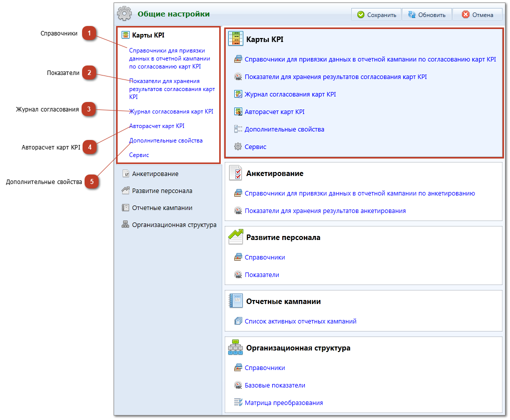Viewport: 510px width, 420px height.
Task: Open Базовые показатели link
Action: (x=275, y=385)
